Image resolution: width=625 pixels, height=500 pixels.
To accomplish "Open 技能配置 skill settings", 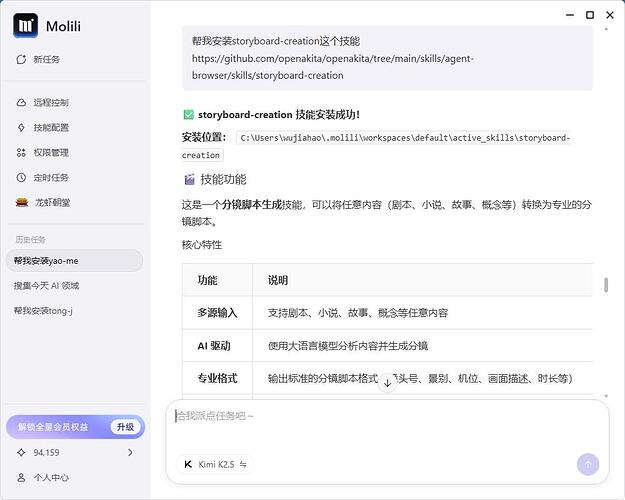I will (43, 128).
